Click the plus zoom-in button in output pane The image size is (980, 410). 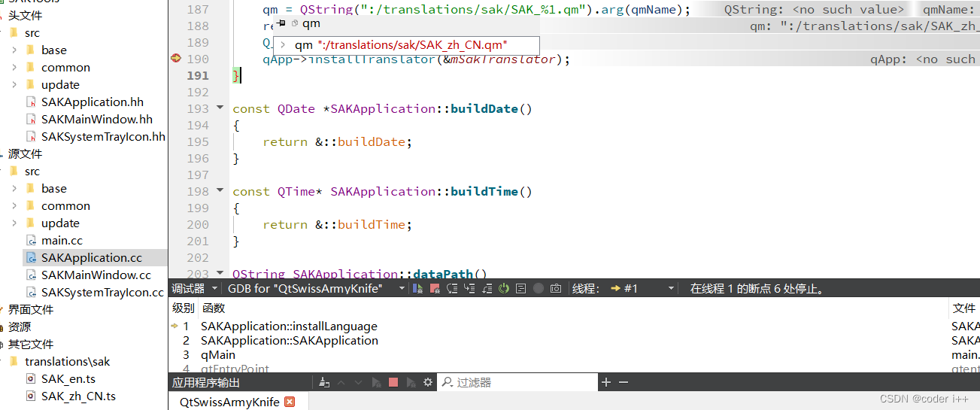pyautogui.click(x=606, y=383)
